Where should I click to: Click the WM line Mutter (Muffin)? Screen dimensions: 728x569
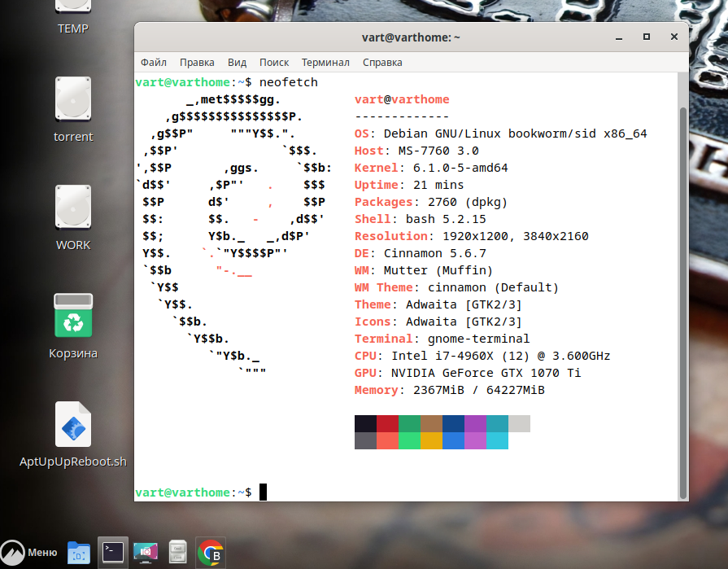[424, 270]
